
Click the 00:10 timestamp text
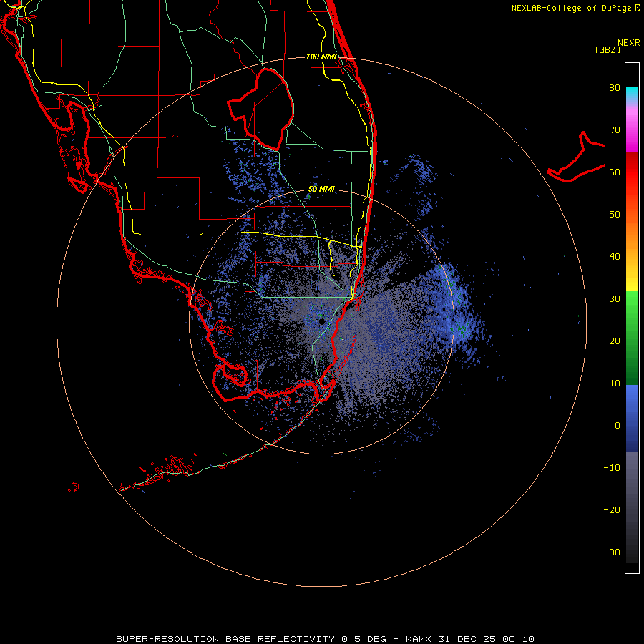pyautogui.click(x=519, y=639)
